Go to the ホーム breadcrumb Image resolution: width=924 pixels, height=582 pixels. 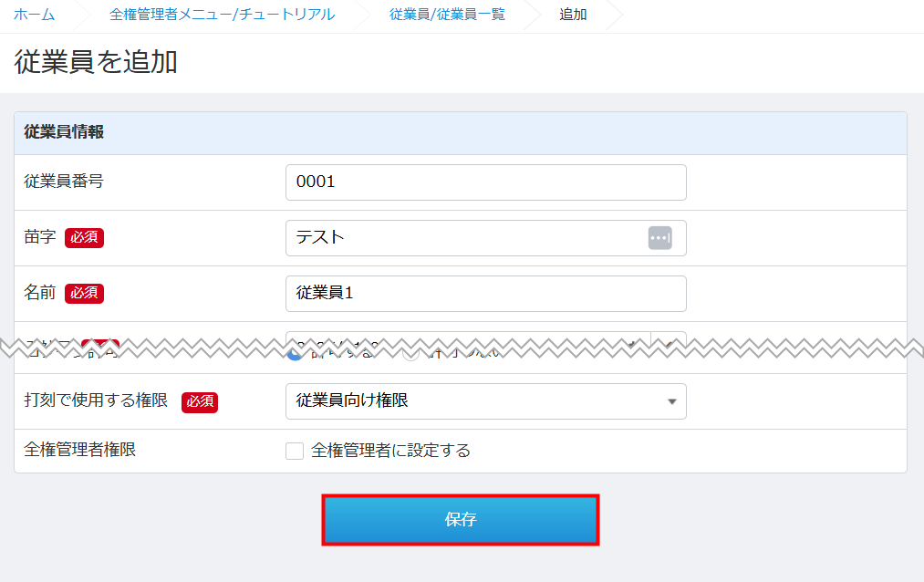pos(34,15)
